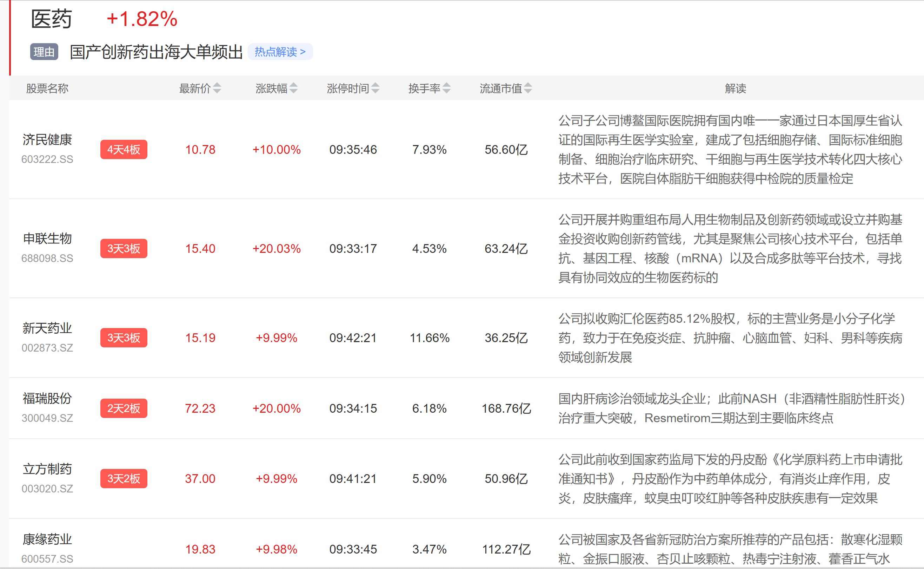The height and width of the screenshot is (569, 924).
Task: Click the +9.98% change of 康缘药业
Action: 276,549
